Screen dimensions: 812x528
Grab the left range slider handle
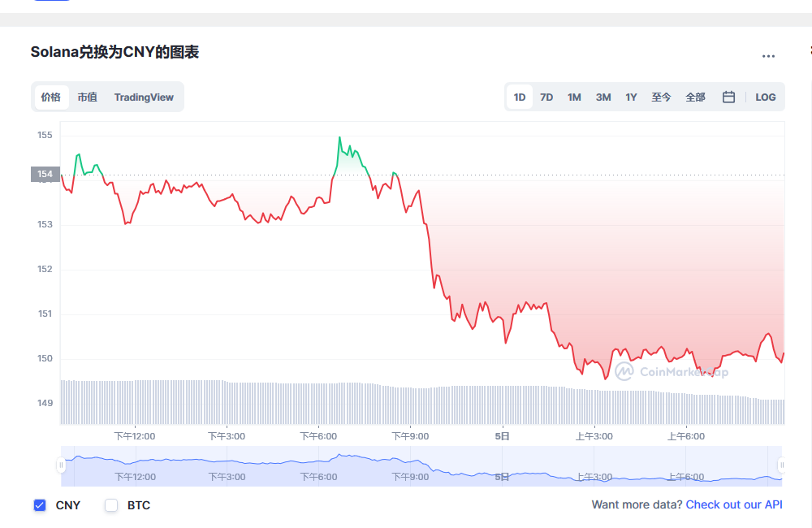pos(61,465)
